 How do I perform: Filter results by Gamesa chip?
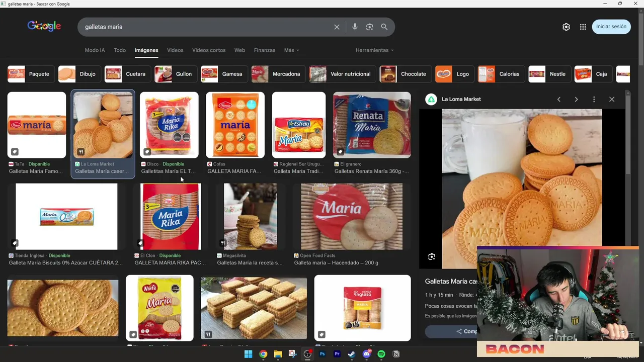coord(224,74)
